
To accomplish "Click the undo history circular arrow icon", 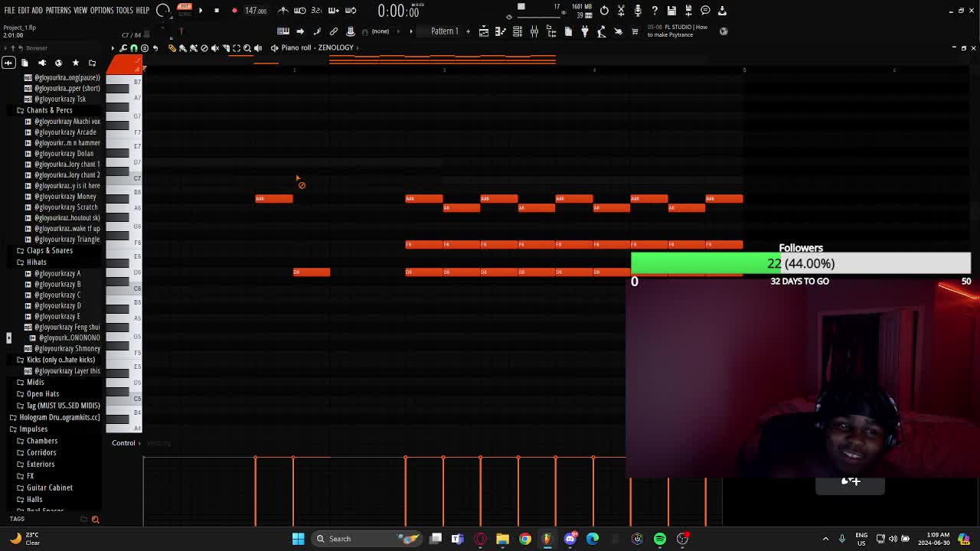I will 604,10.
